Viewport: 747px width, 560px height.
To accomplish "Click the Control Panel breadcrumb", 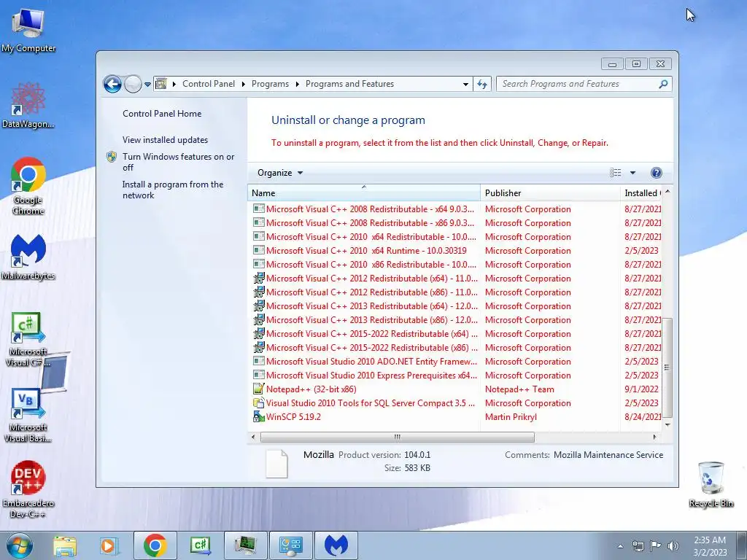I will [209, 84].
